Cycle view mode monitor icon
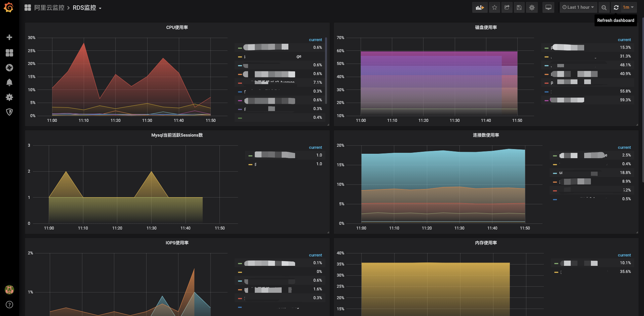Screen dimensions: 644x316 pos(548,7)
